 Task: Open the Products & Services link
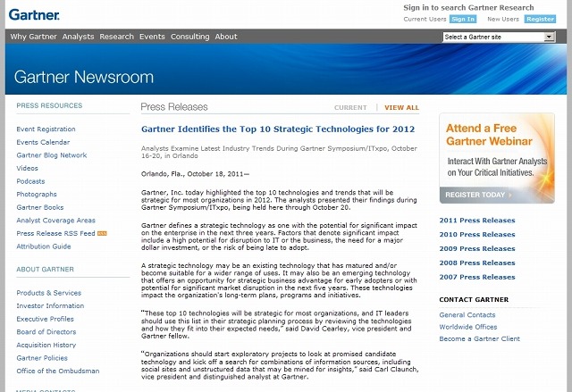click(49, 293)
